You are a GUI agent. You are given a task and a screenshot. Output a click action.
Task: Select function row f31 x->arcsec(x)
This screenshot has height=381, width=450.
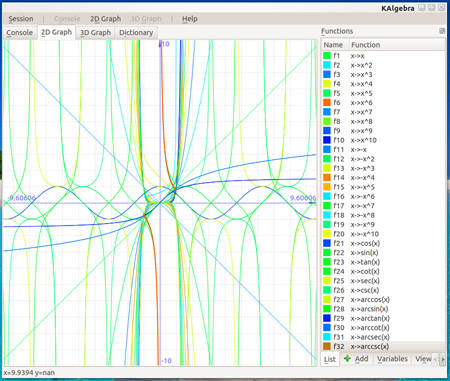click(383, 337)
